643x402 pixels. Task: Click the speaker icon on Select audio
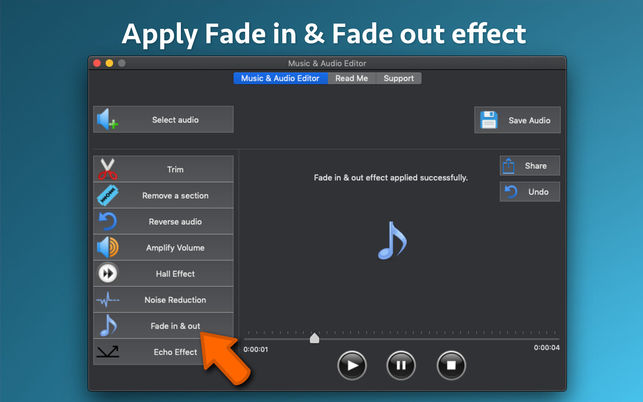(107, 119)
